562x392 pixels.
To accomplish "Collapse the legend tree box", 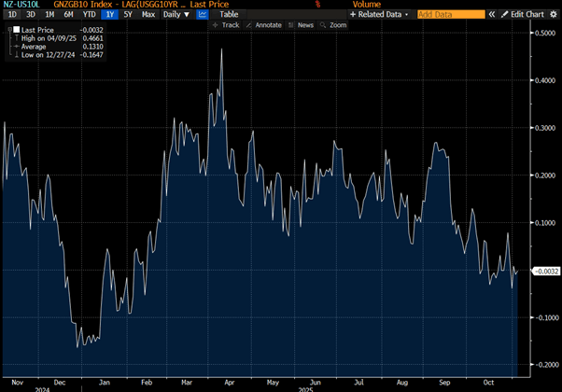I will pyautogui.click(x=7, y=30).
